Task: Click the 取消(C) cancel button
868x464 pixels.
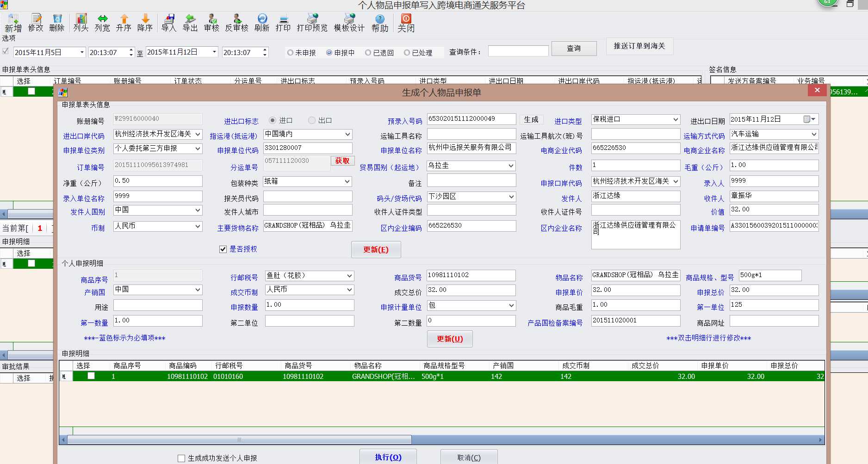Action: pyautogui.click(x=469, y=458)
